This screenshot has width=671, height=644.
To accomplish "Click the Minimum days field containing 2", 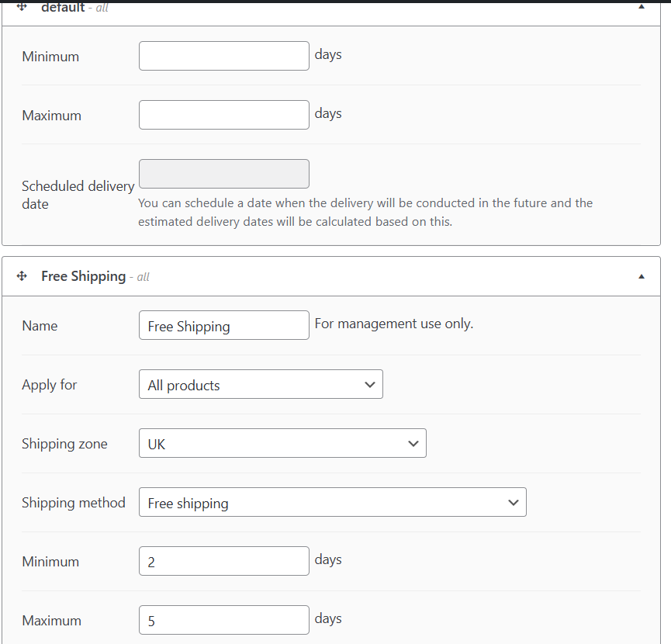I will point(223,562).
